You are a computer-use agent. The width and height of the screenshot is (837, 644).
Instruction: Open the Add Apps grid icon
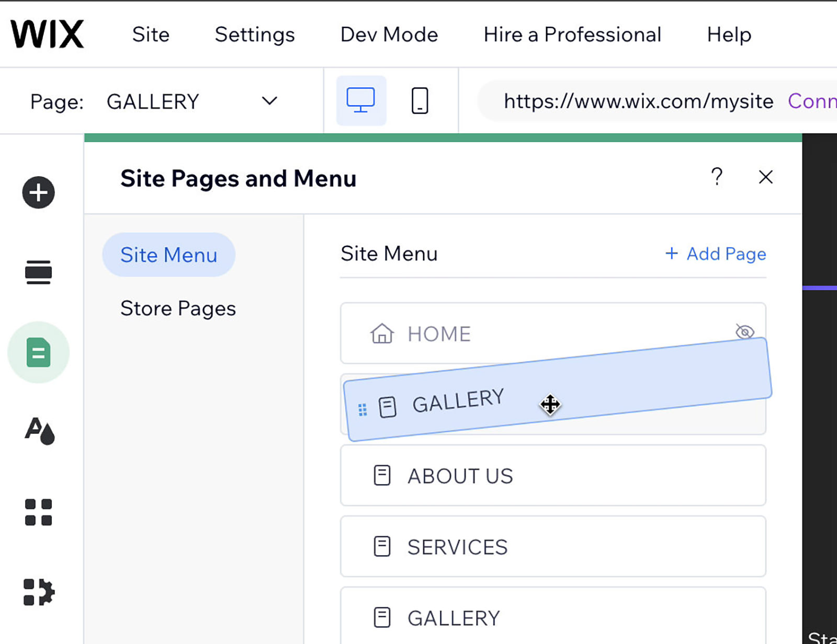pos(38,512)
